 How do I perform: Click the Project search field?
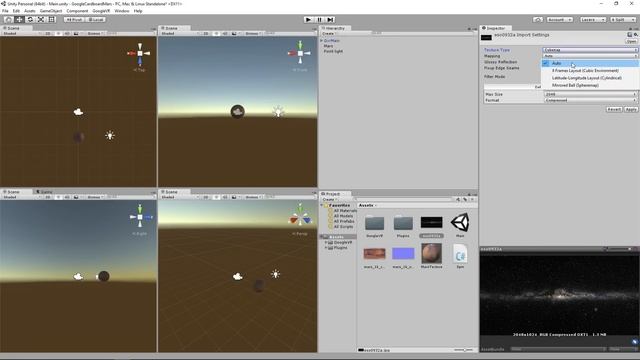[404, 200]
